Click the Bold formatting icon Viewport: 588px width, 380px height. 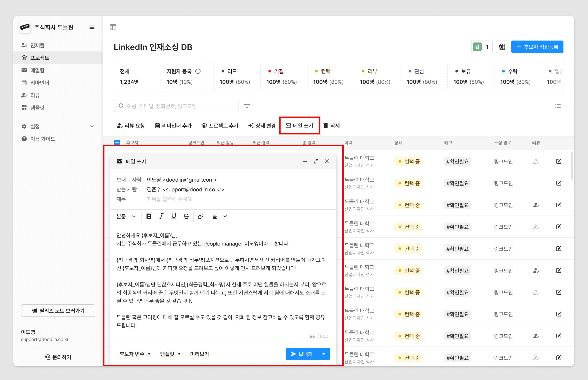coord(148,216)
